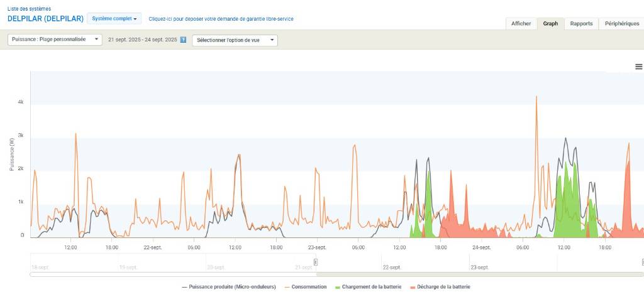Go to Liste des systèmes link
This screenshot has width=644, height=297.
click(29, 9)
